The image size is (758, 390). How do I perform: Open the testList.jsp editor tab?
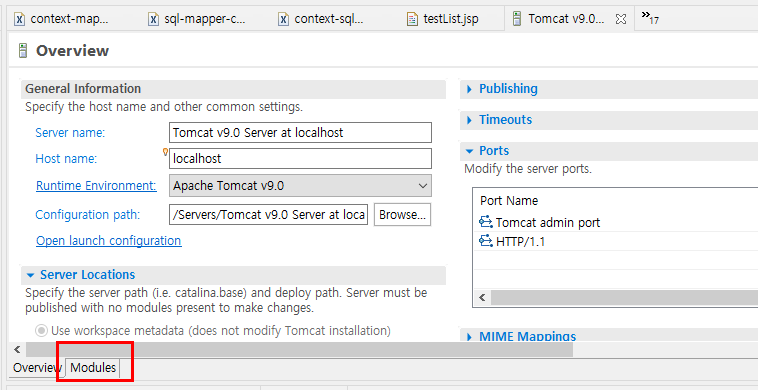click(x=443, y=19)
